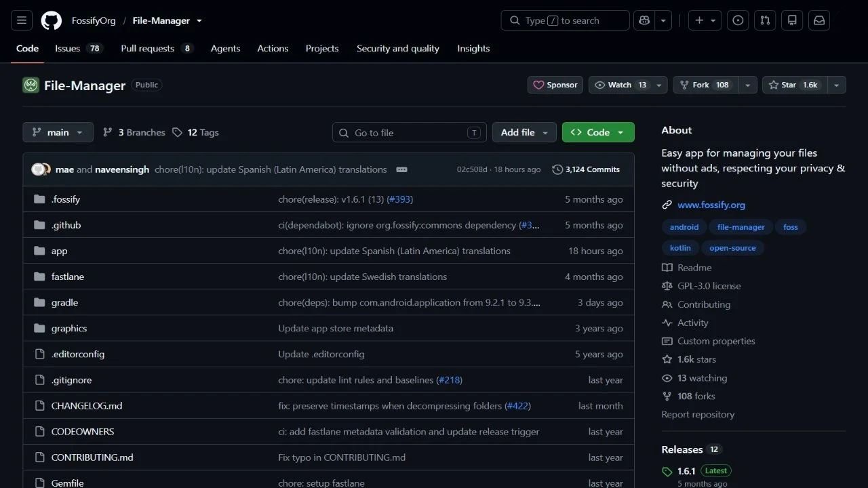Open 3,124 Commits history
Image resolution: width=868 pixels, height=488 pixels.
tap(586, 169)
